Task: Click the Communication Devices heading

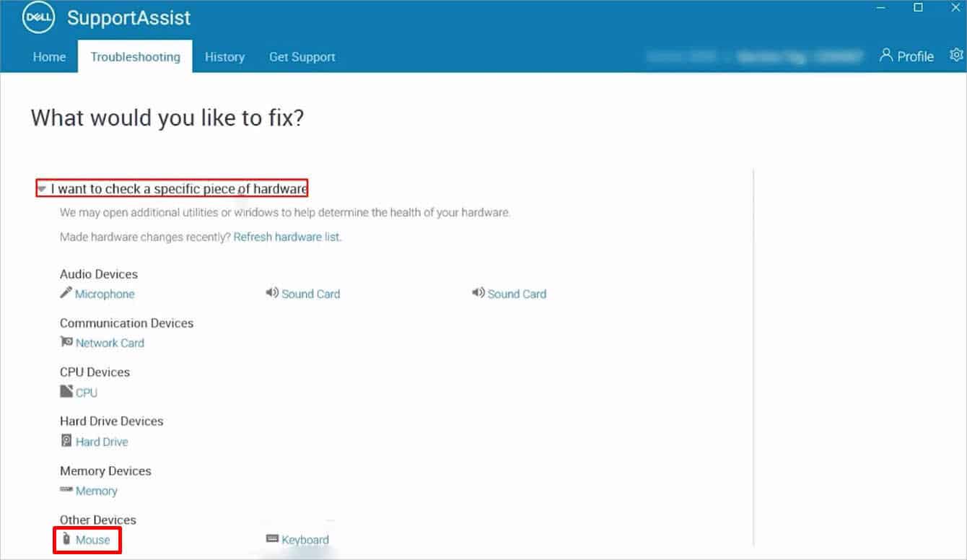Action: [126, 323]
